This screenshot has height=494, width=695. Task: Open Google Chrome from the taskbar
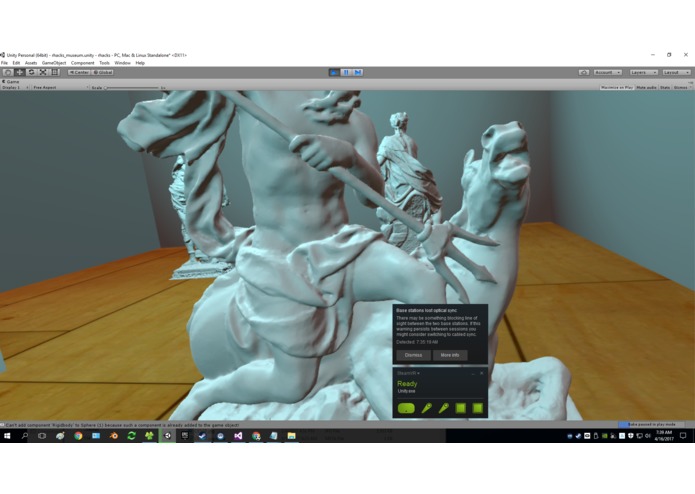[78, 436]
